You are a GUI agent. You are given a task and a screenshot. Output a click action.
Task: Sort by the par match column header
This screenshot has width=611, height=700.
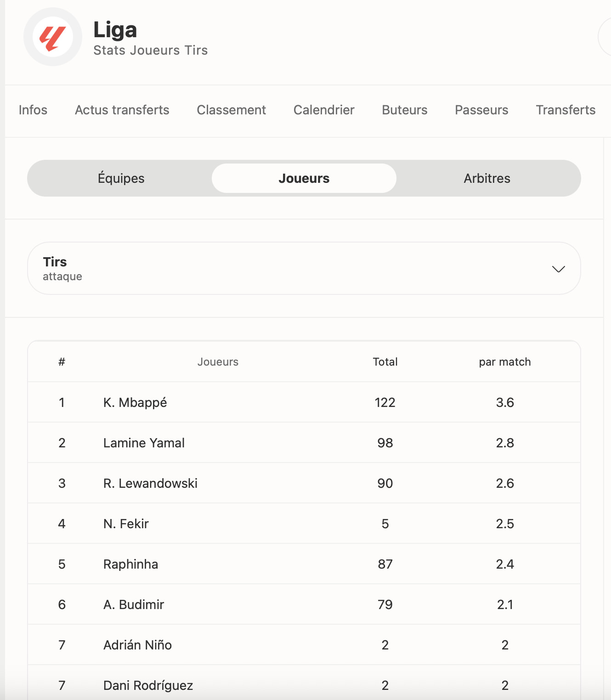point(505,362)
